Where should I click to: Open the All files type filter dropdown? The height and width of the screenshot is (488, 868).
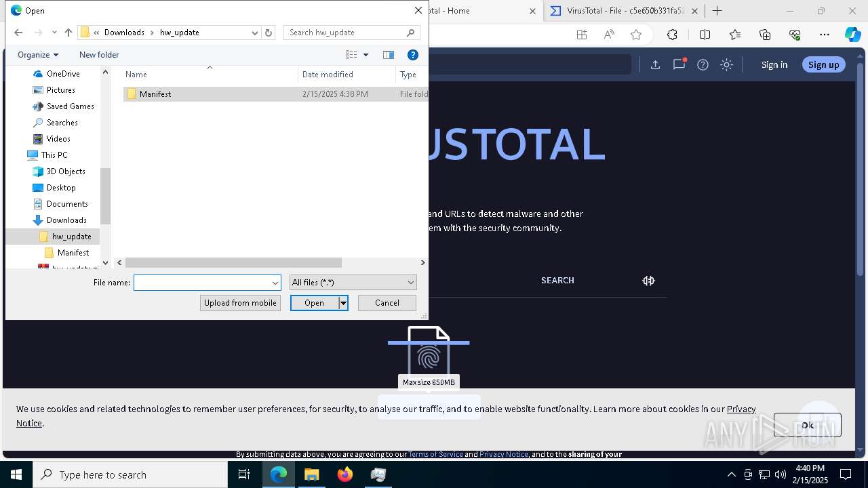coord(353,283)
